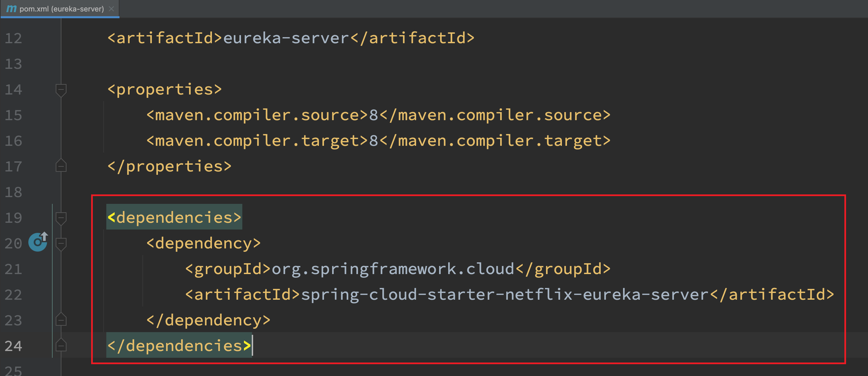Click fold end marker at line 17

pyautogui.click(x=61, y=166)
